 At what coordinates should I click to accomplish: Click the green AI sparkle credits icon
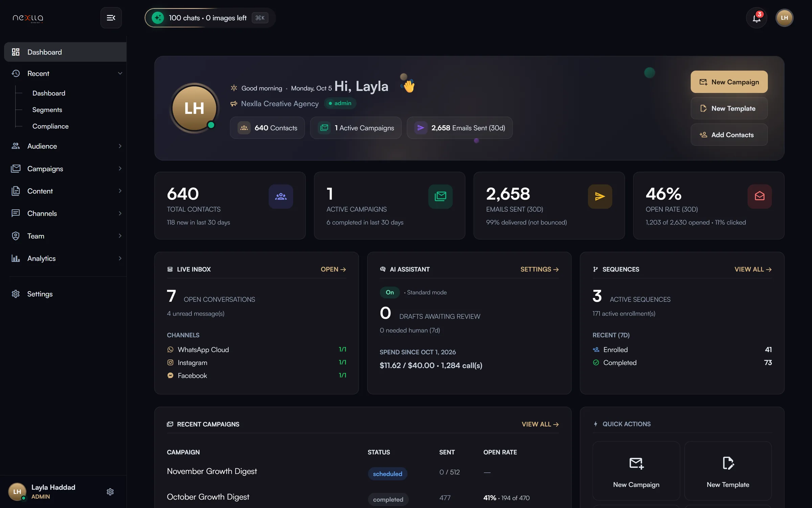tap(158, 18)
